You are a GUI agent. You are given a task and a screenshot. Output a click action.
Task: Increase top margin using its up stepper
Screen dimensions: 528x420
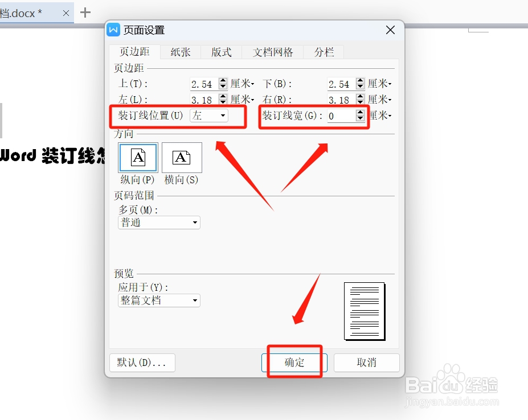pyautogui.click(x=222, y=81)
